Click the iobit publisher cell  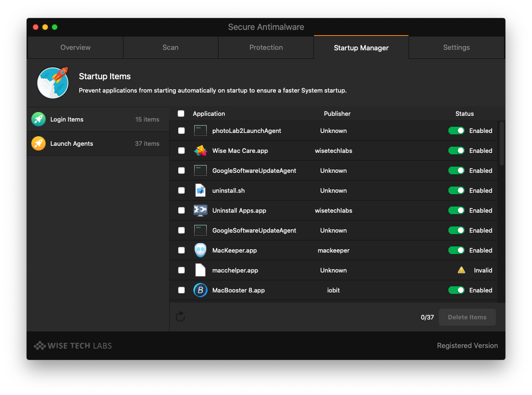(333, 290)
